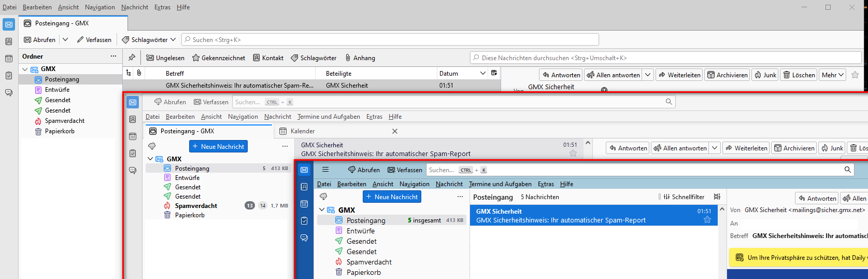Close the Kalender tab
868x279 pixels.
click(x=395, y=131)
